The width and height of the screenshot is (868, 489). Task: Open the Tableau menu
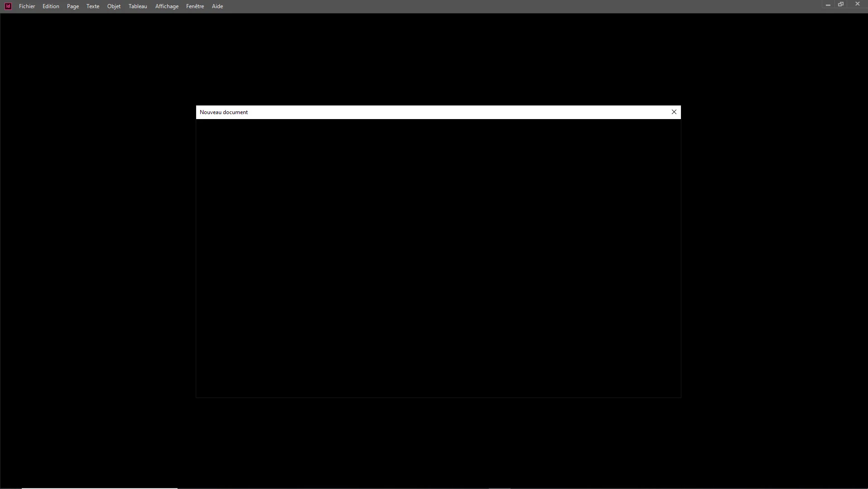pos(138,6)
